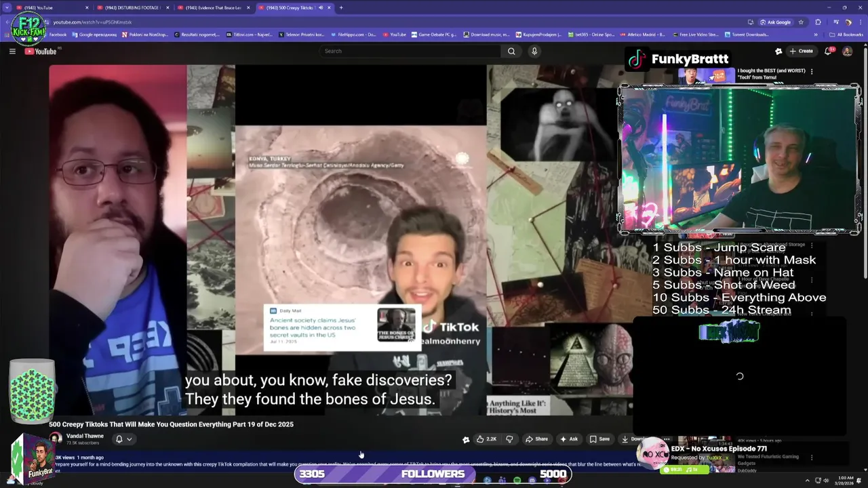Viewport: 868px width, 488px height.
Task: Go to YouTube home via logo
Action: point(41,52)
